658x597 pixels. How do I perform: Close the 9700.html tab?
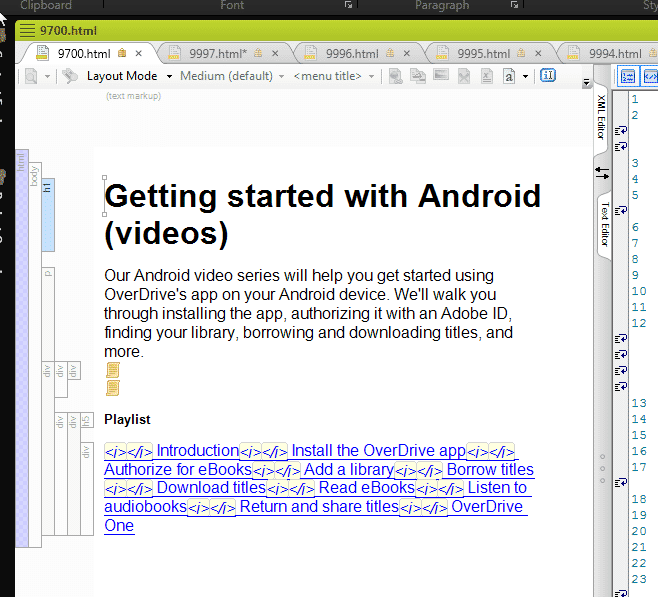138,53
